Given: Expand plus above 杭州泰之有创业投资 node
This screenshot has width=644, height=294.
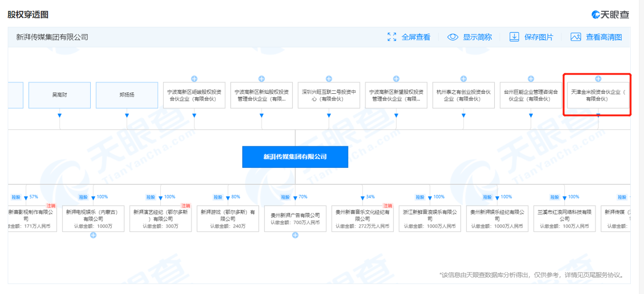Looking at the screenshot, I should pos(464,79).
